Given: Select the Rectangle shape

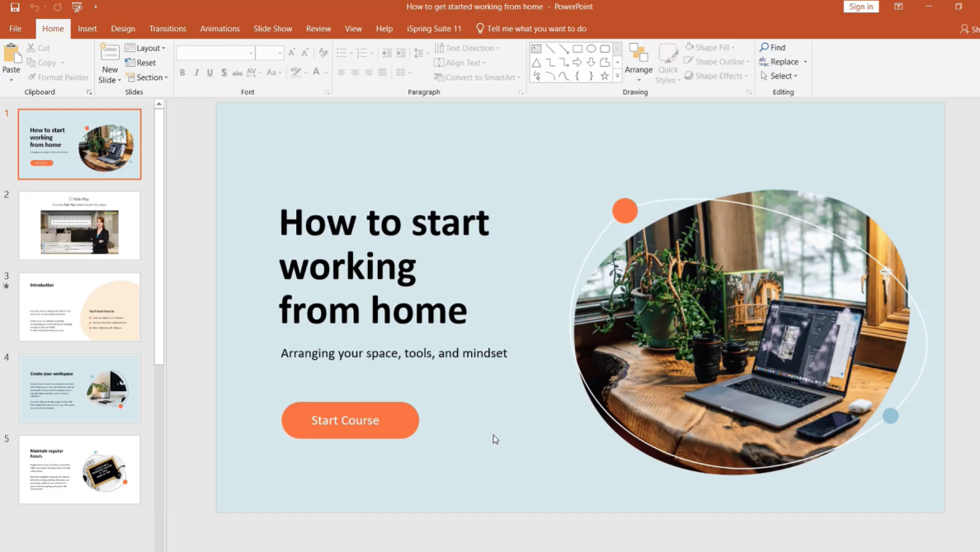Looking at the screenshot, I should pos(577,49).
